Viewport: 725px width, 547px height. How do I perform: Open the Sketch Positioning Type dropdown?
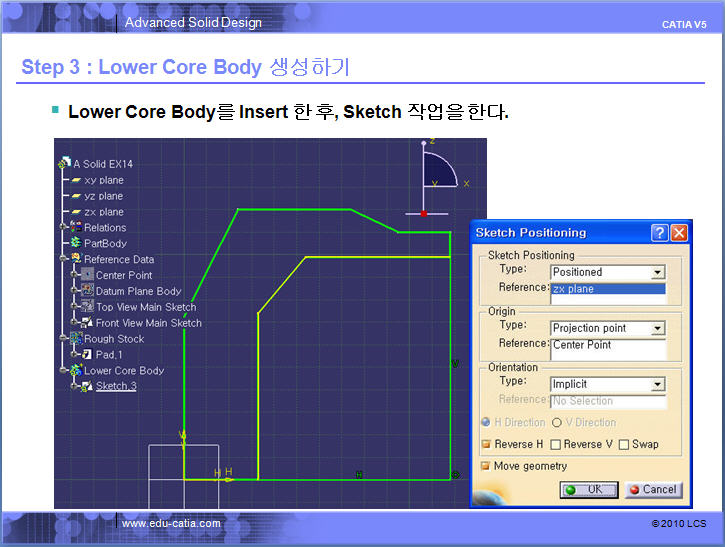click(x=657, y=272)
